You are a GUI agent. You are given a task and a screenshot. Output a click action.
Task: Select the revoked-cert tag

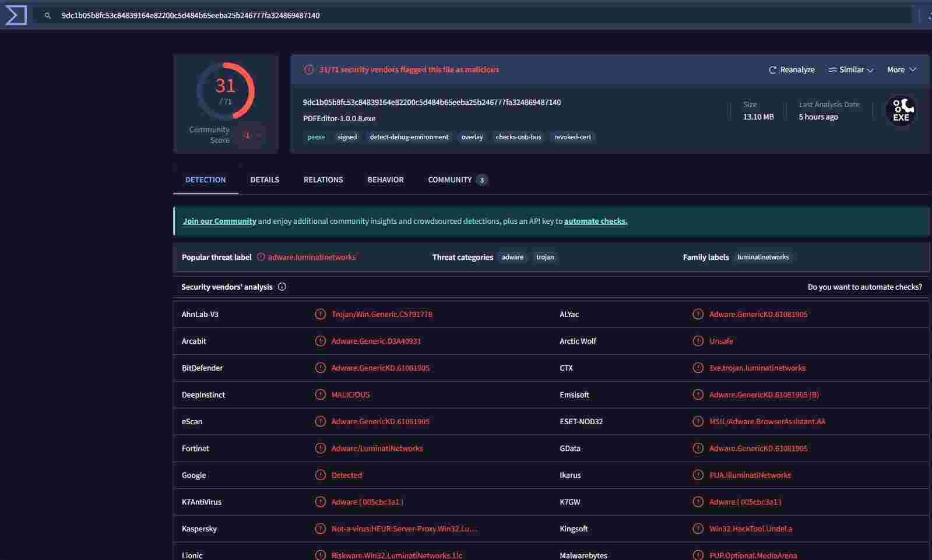click(x=572, y=137)
